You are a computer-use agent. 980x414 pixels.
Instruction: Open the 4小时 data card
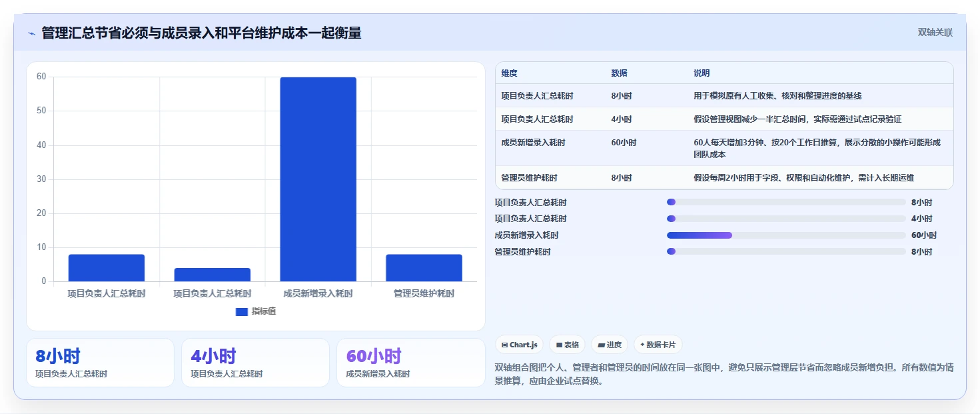point(255,363)
